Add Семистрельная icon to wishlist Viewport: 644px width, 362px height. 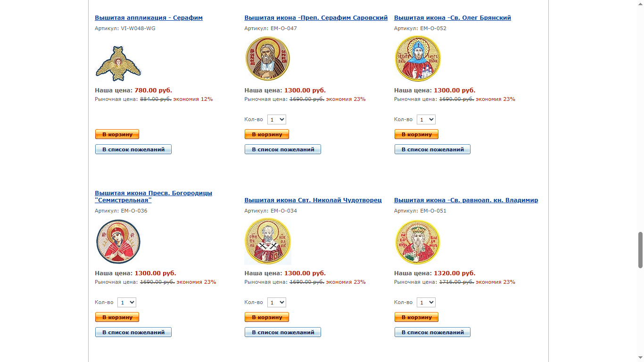click(x=133, y=332)
